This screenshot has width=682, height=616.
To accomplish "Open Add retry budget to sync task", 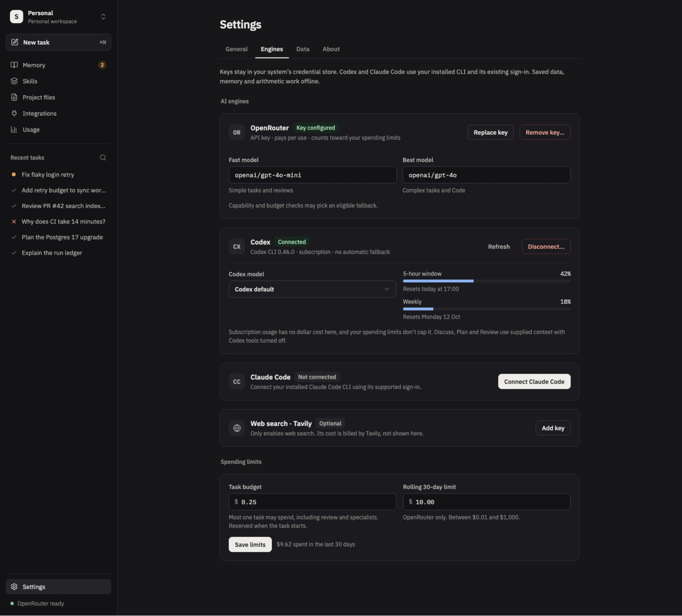I will coord(58,190).
